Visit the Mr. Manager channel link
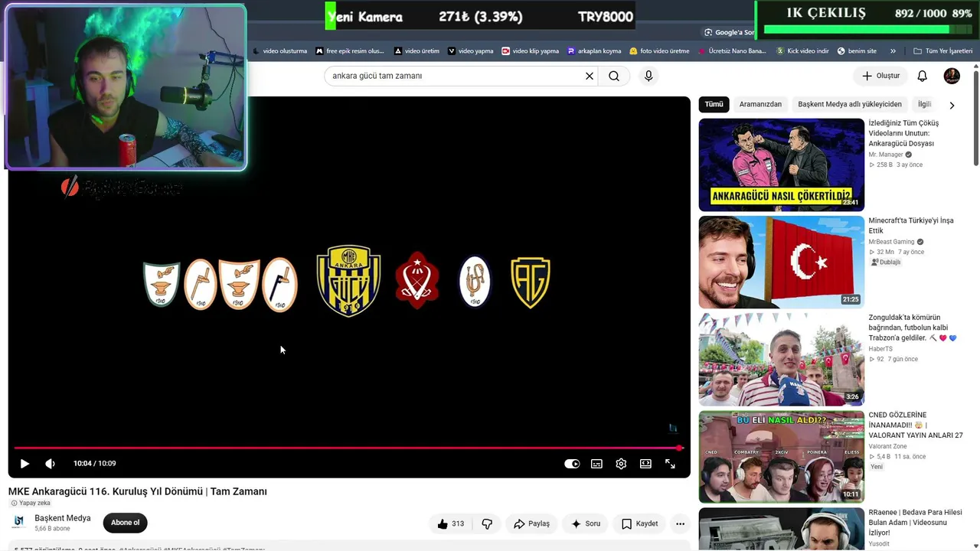Image resolution: width=980 pixels, height=551 pixels. [x=886, y=155]
